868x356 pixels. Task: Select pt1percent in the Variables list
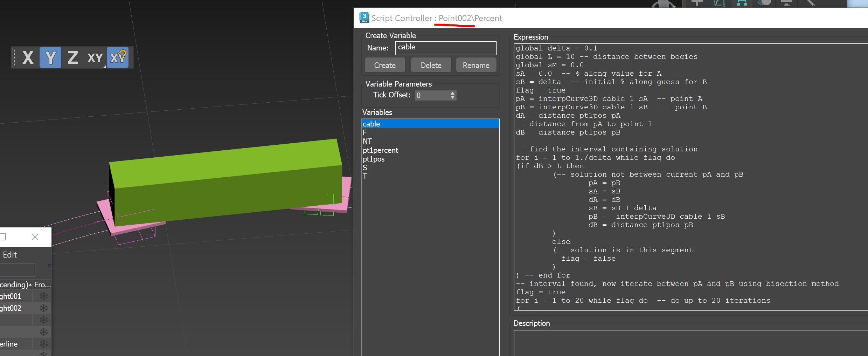[380, 150]
